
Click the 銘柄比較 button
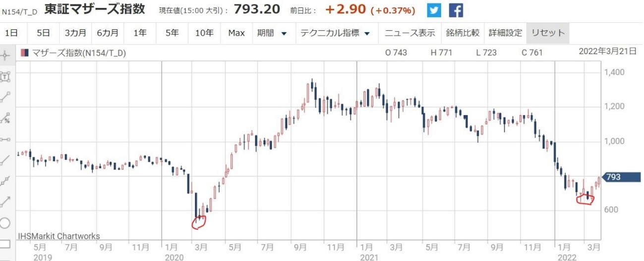coord(463,33)
